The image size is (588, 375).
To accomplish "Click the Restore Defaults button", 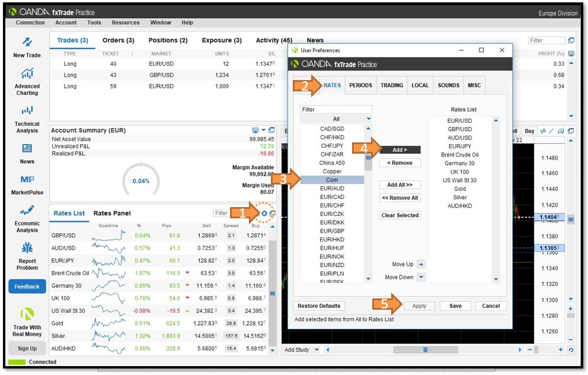I will tap(319, 306).
